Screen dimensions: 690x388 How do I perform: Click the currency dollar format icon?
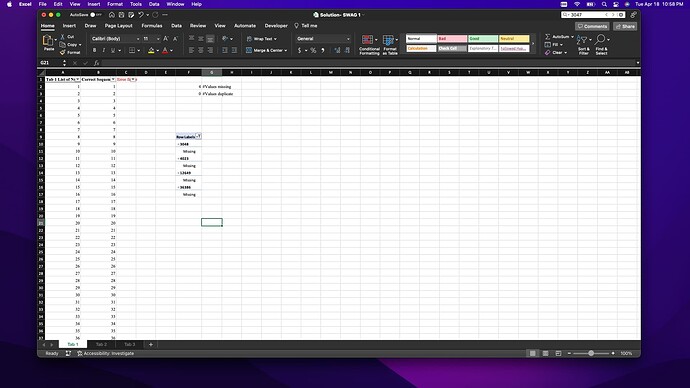click(x=300, y=51)
